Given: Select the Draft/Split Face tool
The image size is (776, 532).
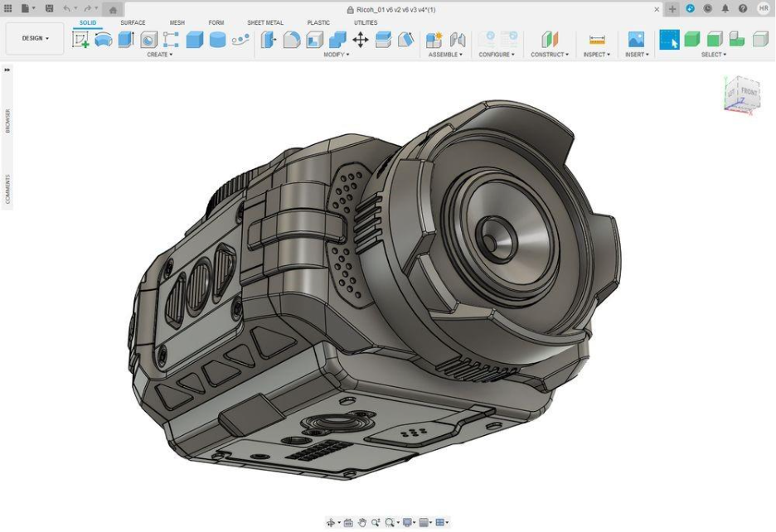Looking at the screenshot, I should pyautogui.click(x=405, y=40).
